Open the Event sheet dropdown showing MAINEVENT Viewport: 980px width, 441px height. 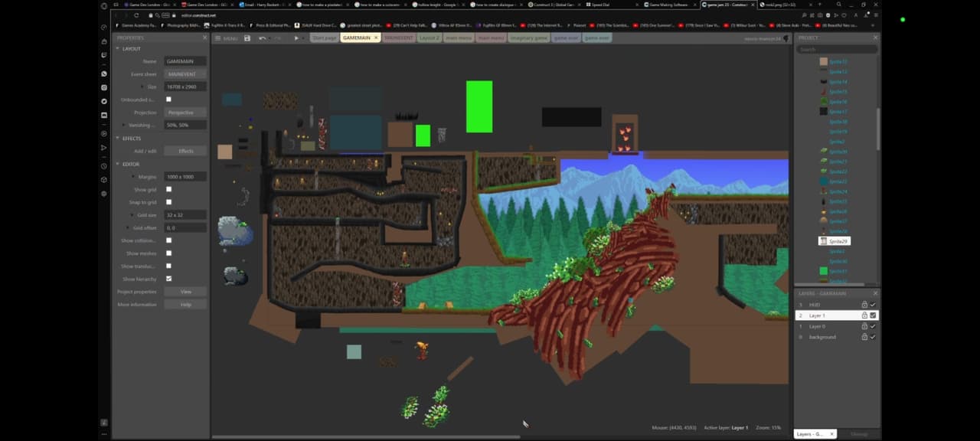pyautogui.click(x=185, y=74)
